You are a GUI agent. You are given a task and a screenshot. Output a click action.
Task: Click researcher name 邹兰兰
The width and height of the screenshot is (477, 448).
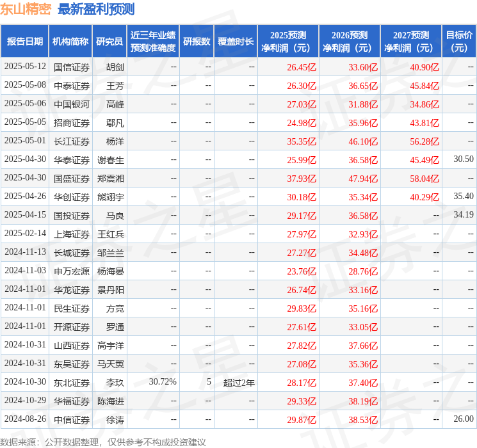pos(110,253)
